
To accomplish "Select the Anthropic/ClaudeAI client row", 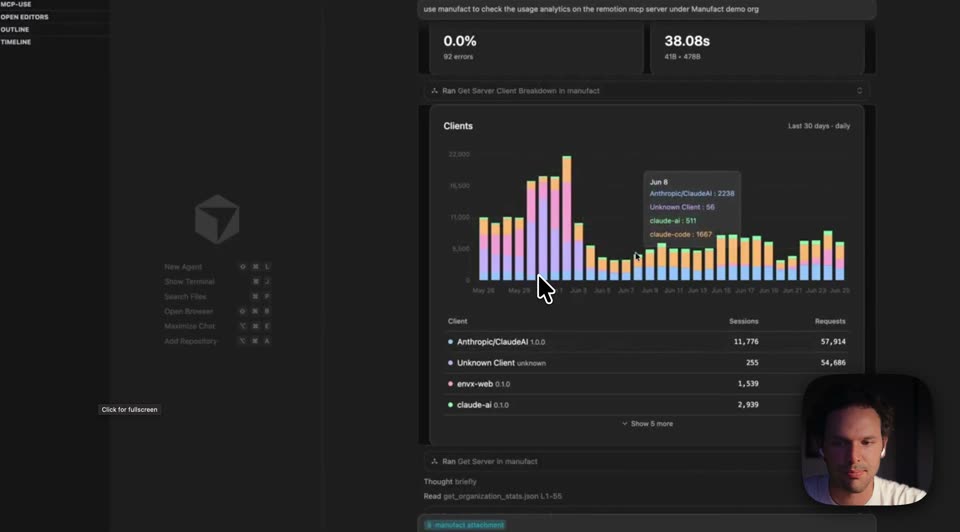I will pos(647,342).
